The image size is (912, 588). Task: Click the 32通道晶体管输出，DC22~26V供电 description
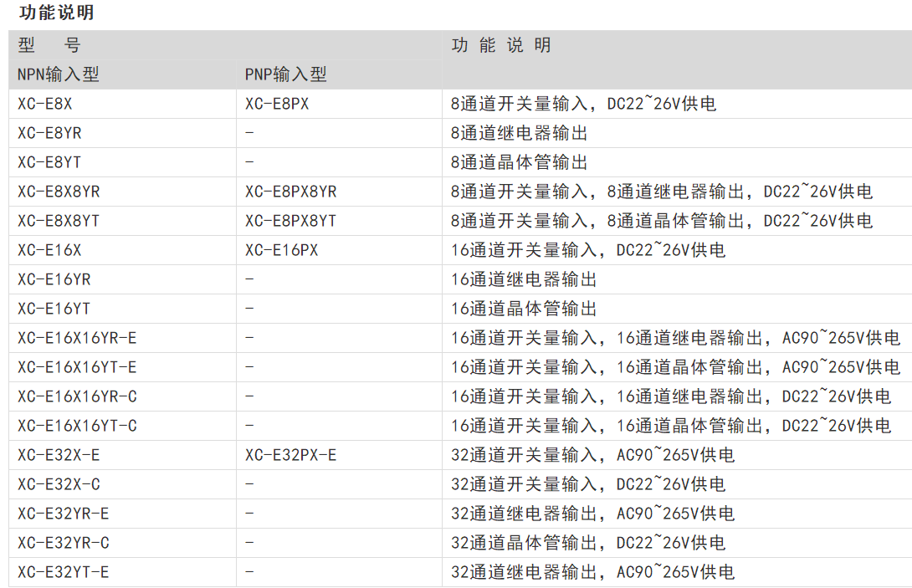tap(588, 543)
